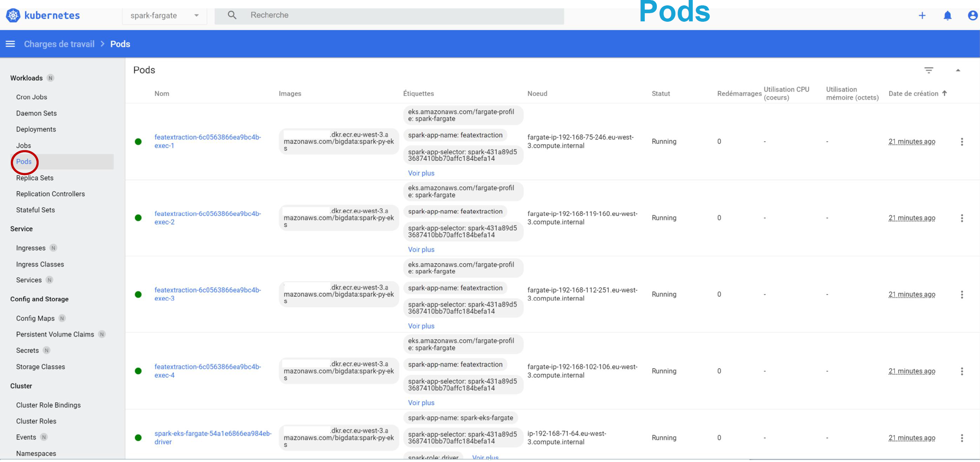The height and width of the screenshot is (462, 980).
Task: Activate the search magnifier icon
Action: pos(232,15)
